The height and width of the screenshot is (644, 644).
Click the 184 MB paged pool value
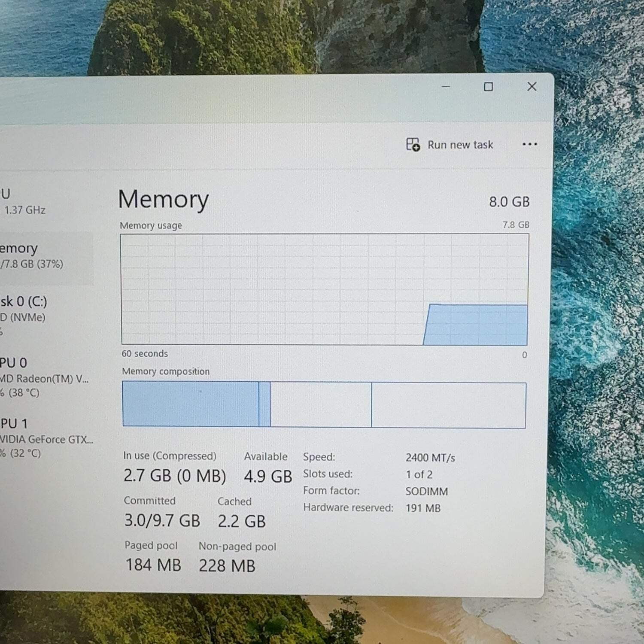[153, 565]
